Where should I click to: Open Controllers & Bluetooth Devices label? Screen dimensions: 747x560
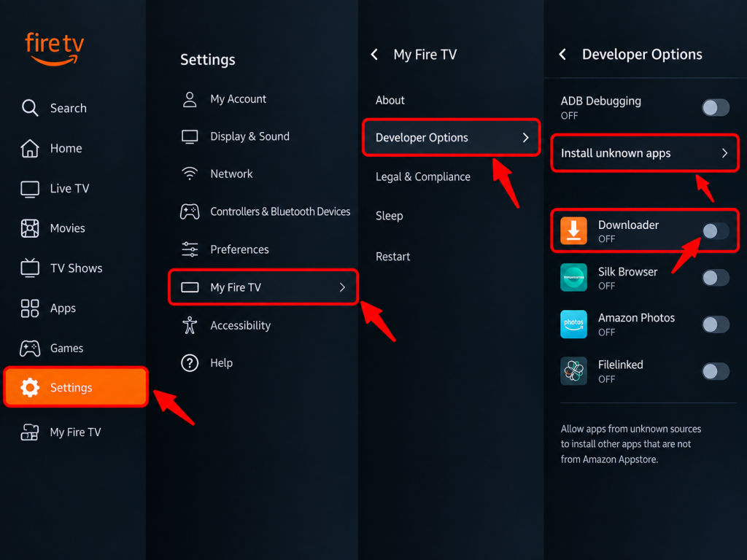click(x=280, y=211)
